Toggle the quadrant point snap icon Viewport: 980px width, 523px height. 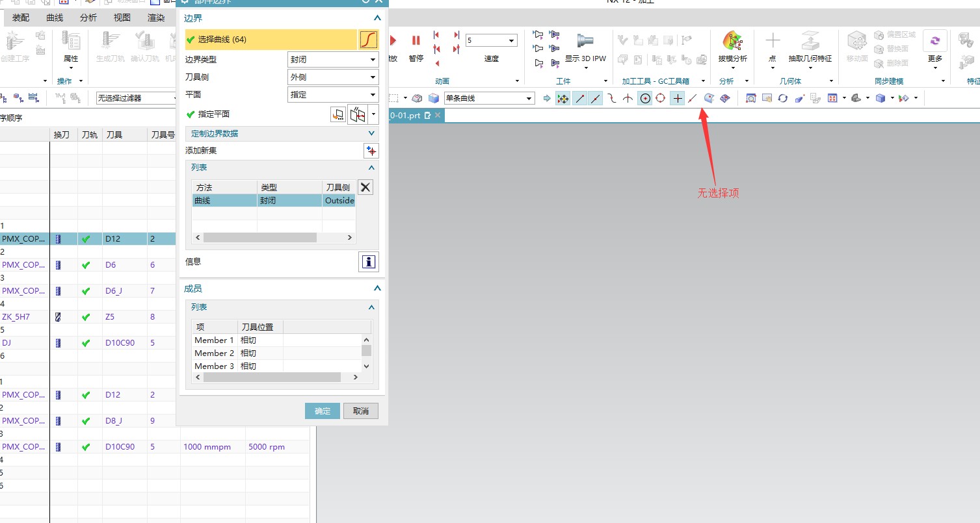click(661, 98)
